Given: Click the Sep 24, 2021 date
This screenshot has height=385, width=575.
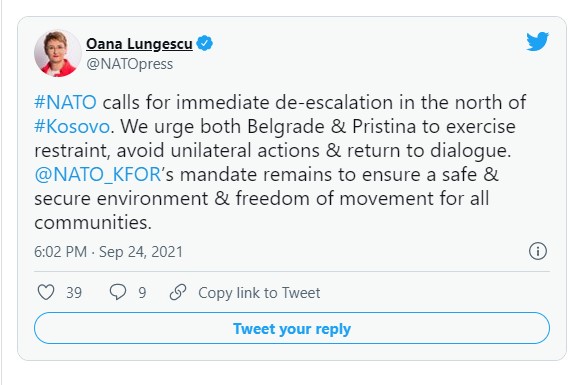Looking at the screenshot, I should tap(141, 252).
